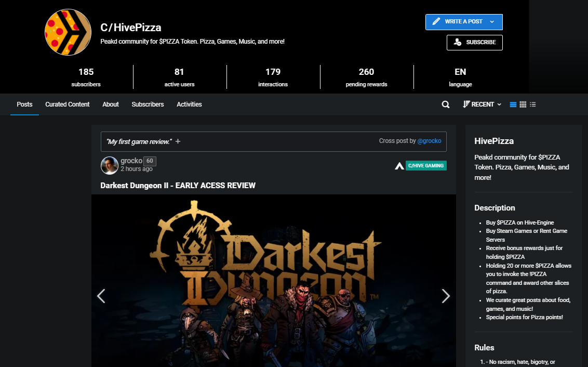Open the Darkest Dungeon post image
The width and height of the screenshot is (588, 367).
click(274, 281)
